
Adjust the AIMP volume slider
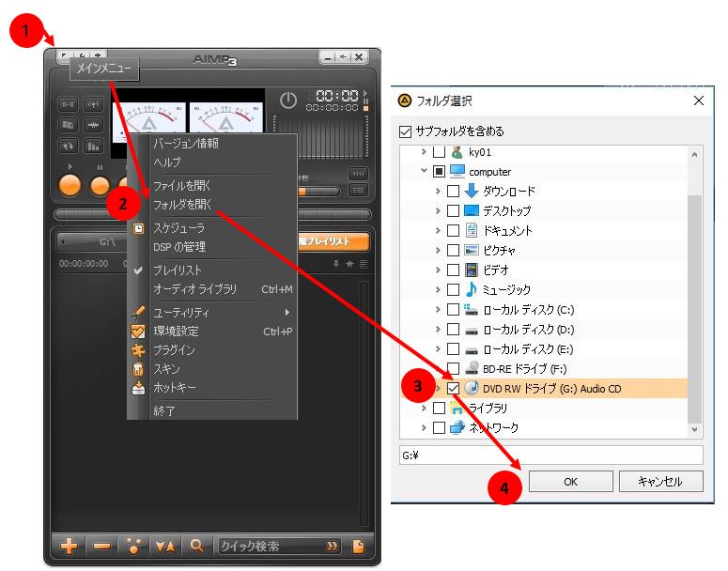pos(319,192)
